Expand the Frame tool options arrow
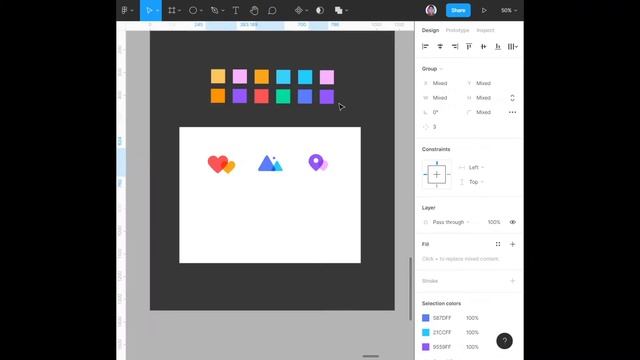Viewport: 640px width, 360px height. [180, 11]
